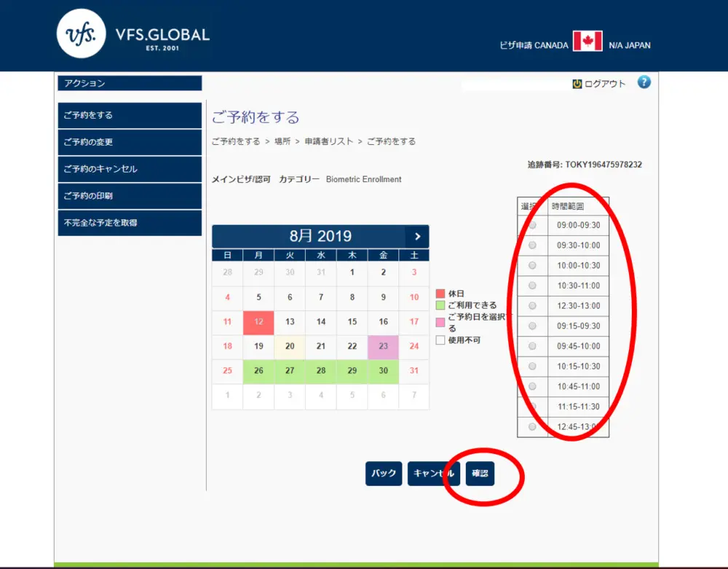
Task: Select the 09:00-09:30 time slot radio button
Action: pos(532,225)
